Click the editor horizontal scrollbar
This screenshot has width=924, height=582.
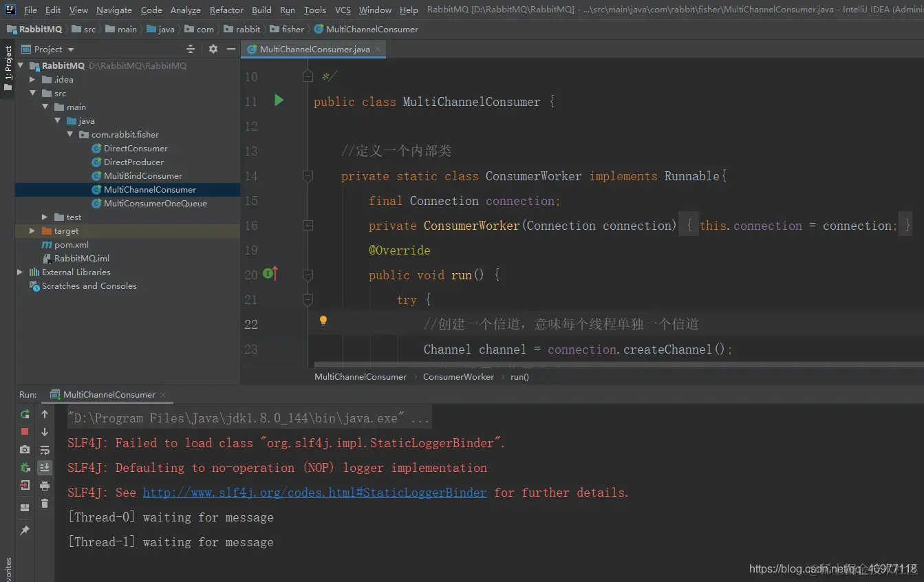coord(619,364)
